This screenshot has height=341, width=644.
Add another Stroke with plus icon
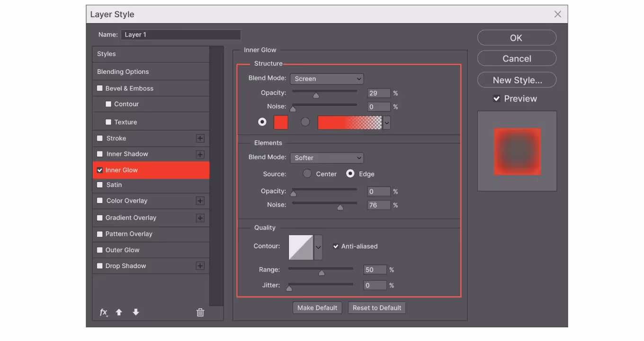tap(200, 138)
